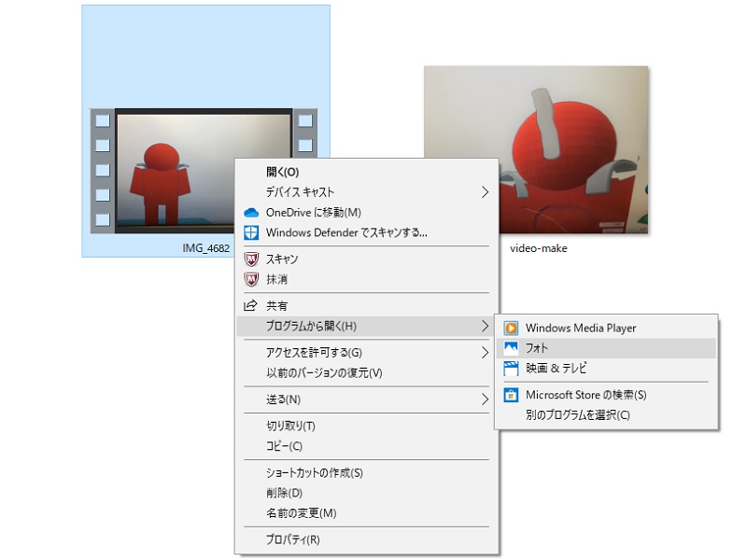This screenshot has height=560, width=747.
Task: Expand the アクセスを許可する submenu arrow
Action: (x=485, y=353)
